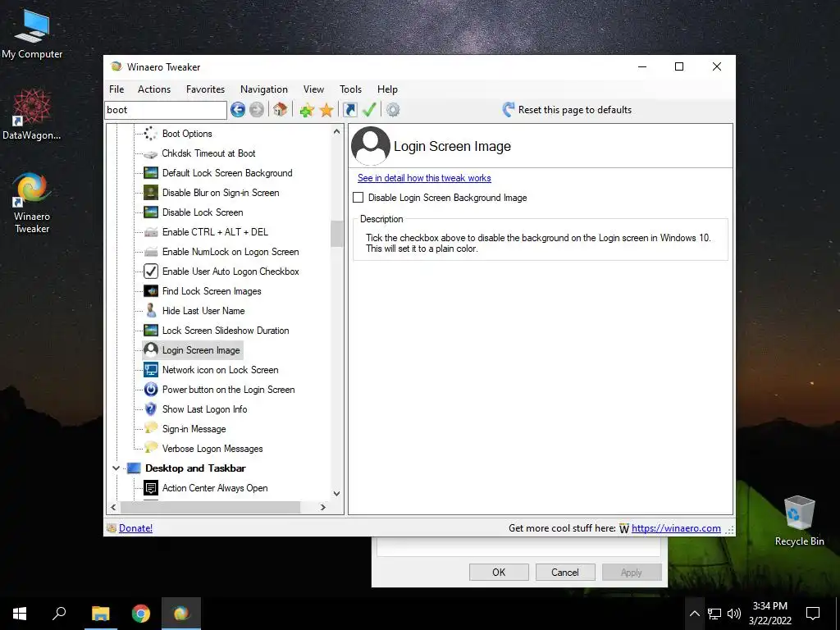Click the network tray icon
The image size is (840, 630).
pos(714,614)
